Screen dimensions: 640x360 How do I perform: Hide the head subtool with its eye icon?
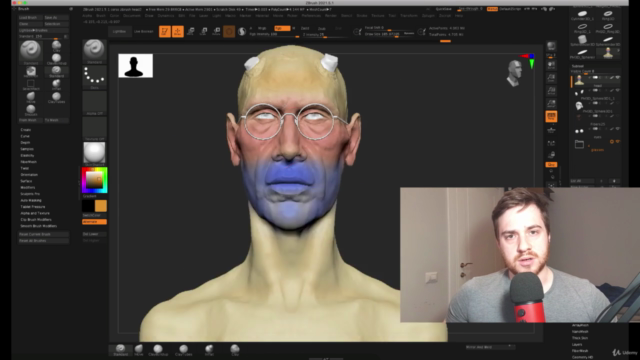618,77
